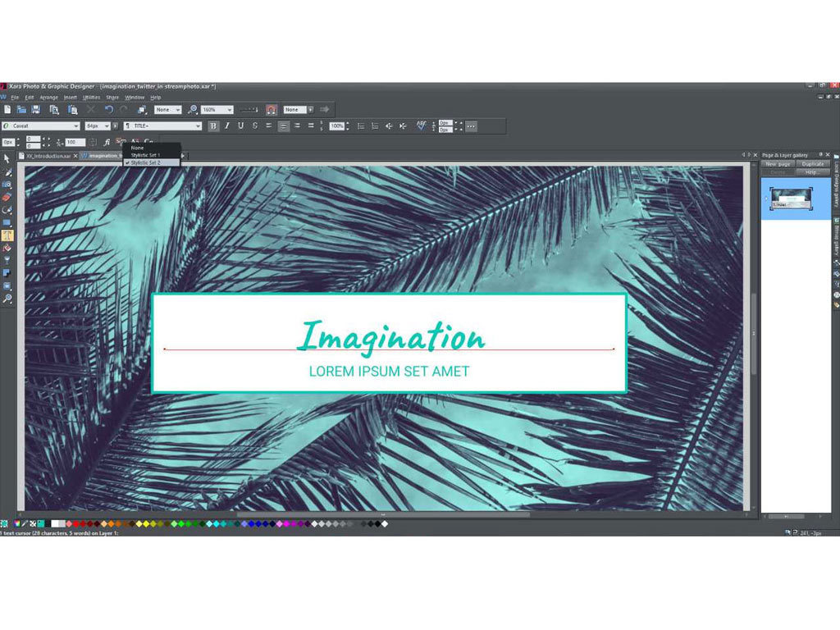Image resolution: width=840 pixels, height=630 pixels.
Task: Click the Redo arrow
Action: [x=124, y=110]
